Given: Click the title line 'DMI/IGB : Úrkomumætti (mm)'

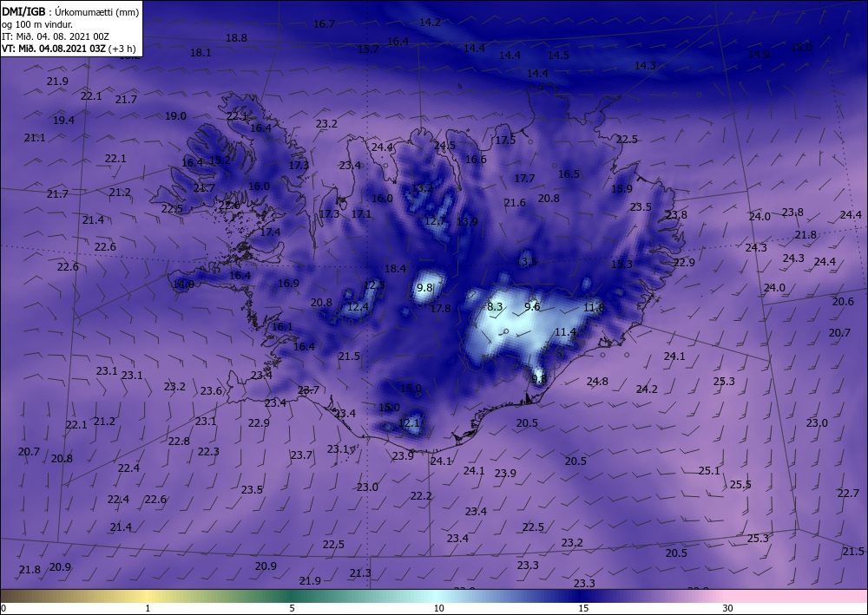Looking at the screenshot, I should tap(70, 12).
